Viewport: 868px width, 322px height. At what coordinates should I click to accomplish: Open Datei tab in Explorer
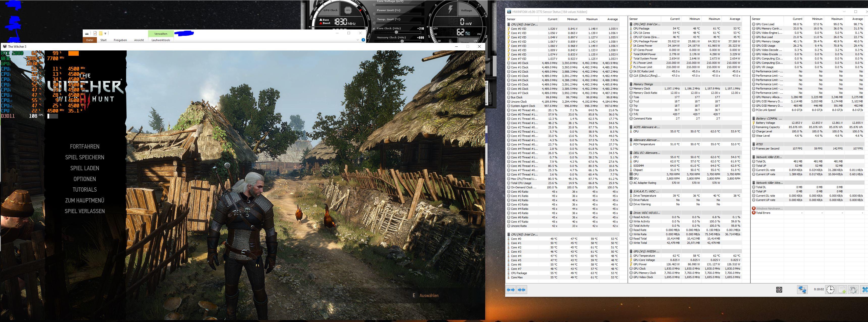pos(90,40)
